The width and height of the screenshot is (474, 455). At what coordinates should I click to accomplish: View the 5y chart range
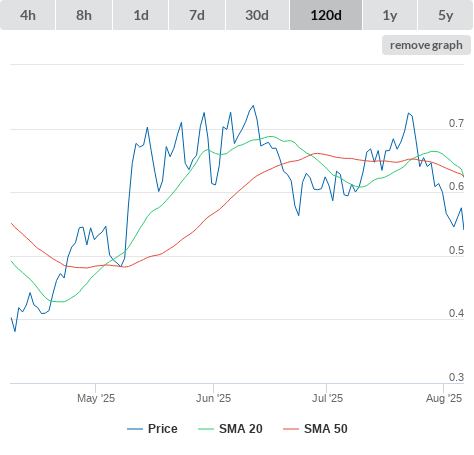(x=445, y=15)
